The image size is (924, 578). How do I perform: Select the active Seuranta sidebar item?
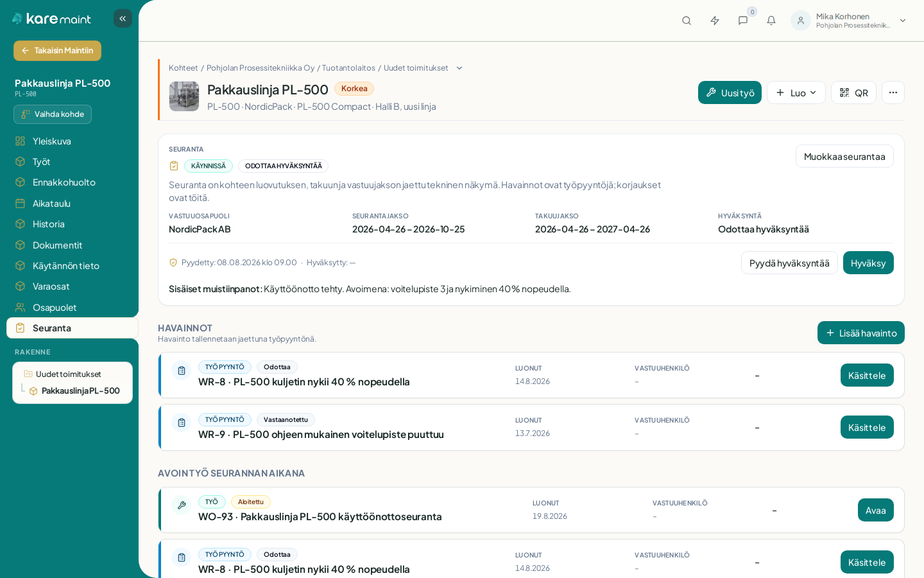pyautogui.click(x=73, y=328)
